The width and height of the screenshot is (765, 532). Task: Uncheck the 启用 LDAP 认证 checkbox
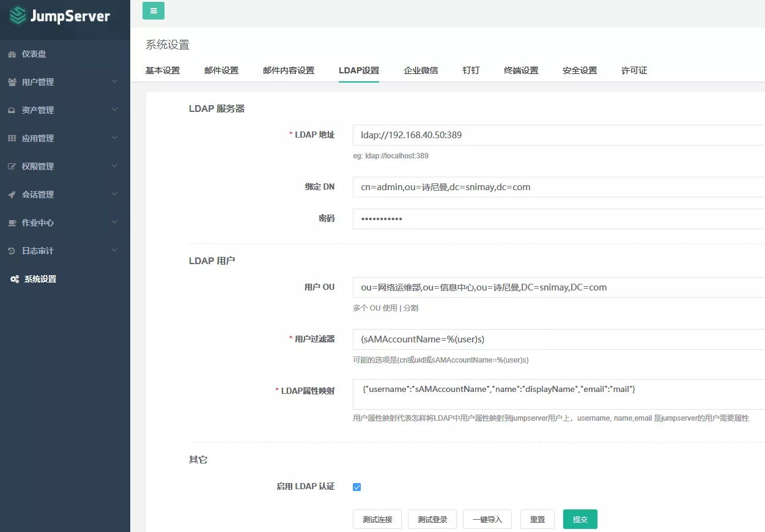click(x=357, y=487)
